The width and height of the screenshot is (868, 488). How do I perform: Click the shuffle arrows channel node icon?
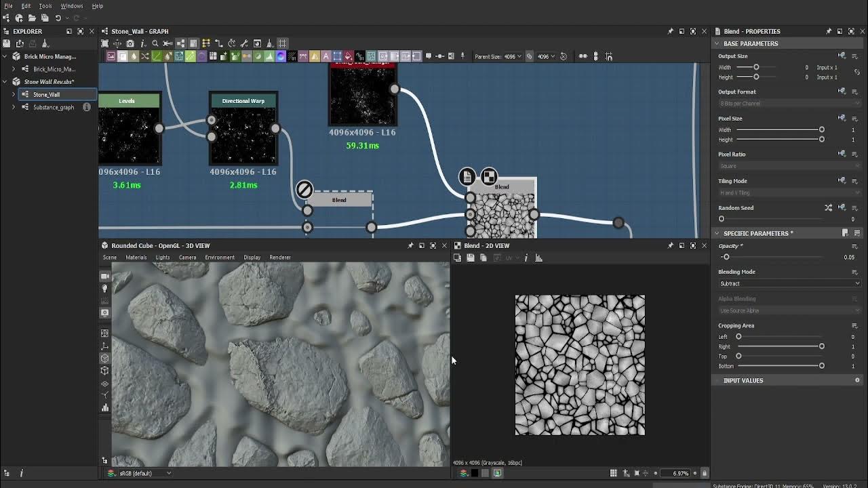(x=144, y=56)
